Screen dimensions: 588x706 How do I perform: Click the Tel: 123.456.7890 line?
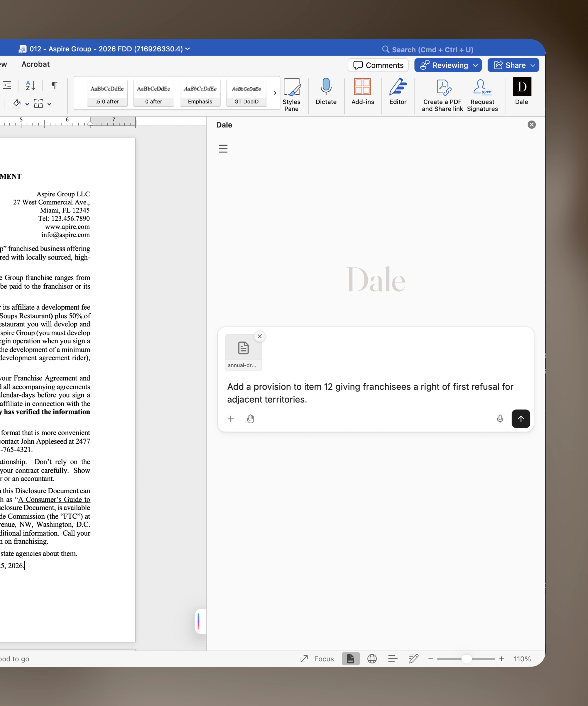coord(64,219)
